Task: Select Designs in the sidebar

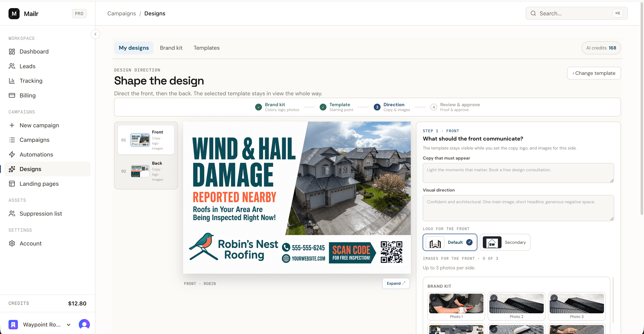Action: [47, 169]
